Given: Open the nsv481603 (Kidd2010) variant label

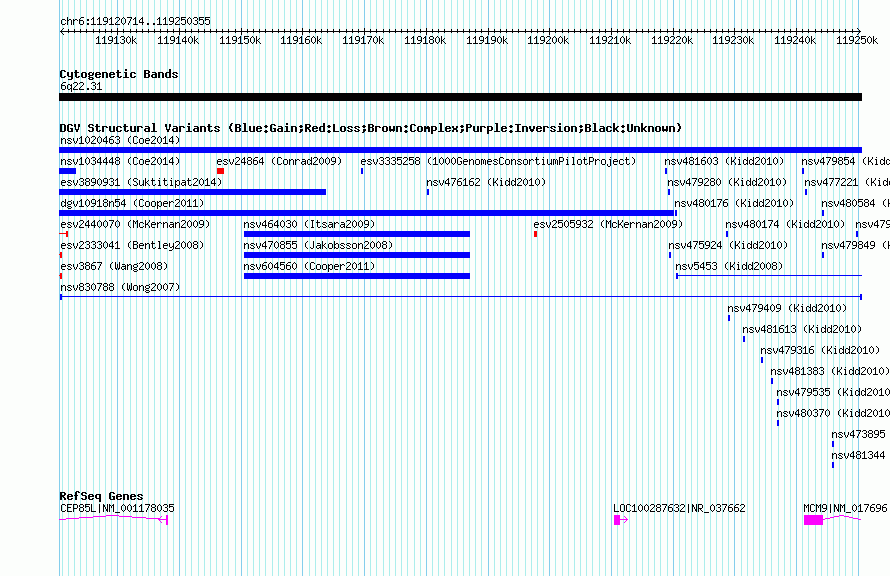Looking at the screenshot, I should [724, 161].
